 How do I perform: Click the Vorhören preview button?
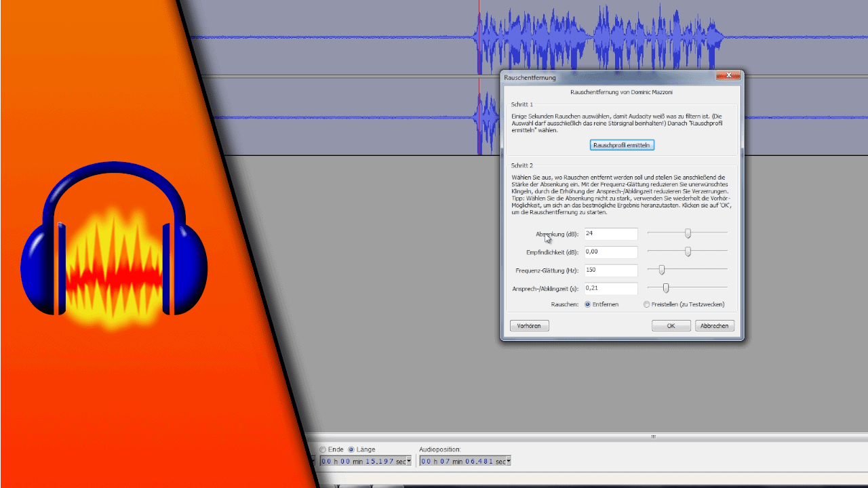click(529, 326)
